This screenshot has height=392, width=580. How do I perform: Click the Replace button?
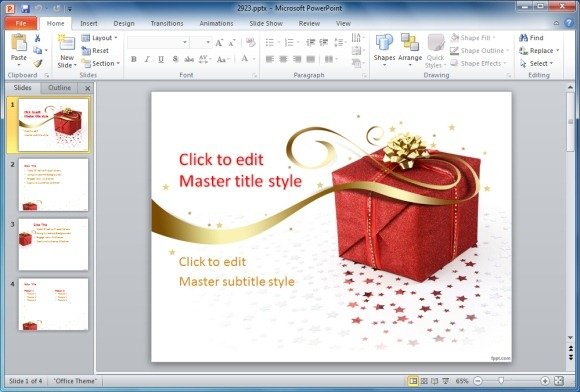539,51
